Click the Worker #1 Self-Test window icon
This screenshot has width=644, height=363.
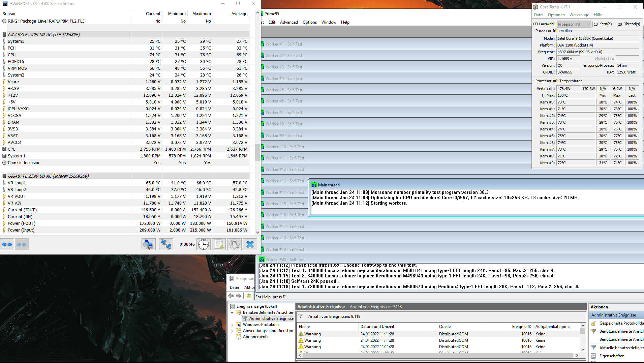(263, 44)
